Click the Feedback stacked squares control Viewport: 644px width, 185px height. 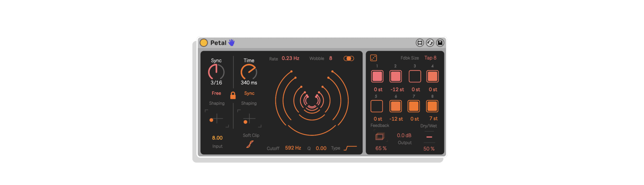coord(380,137)
